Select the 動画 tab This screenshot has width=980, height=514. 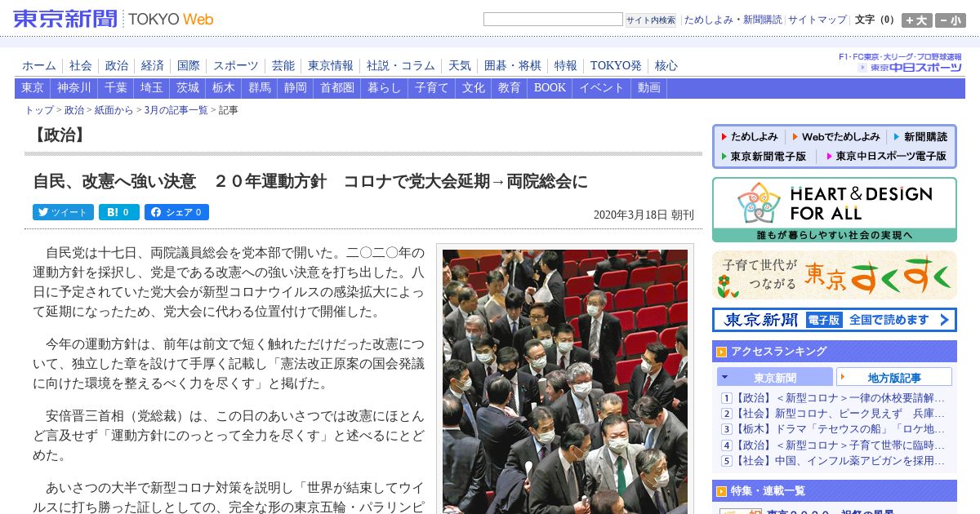649,88
